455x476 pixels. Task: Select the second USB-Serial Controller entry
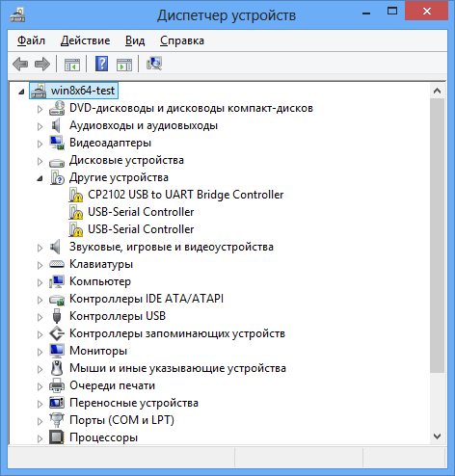tap(141, 229)
